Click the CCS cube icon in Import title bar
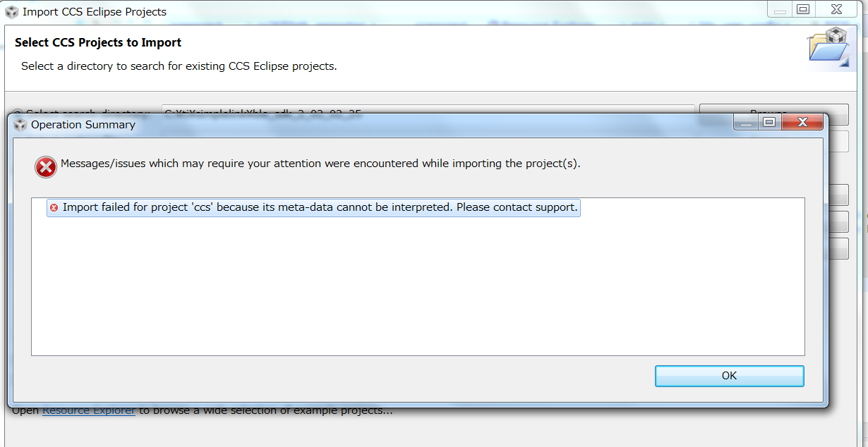 click(11, 11)
